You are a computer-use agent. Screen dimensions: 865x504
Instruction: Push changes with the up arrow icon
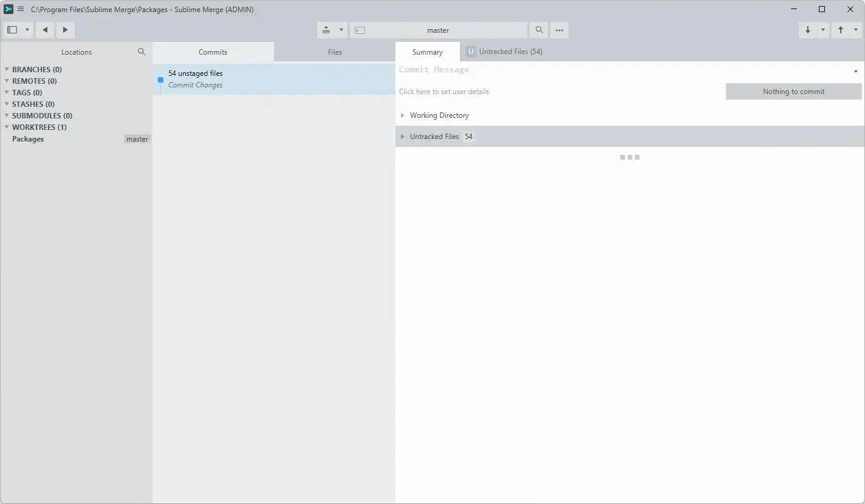[841, 30]
